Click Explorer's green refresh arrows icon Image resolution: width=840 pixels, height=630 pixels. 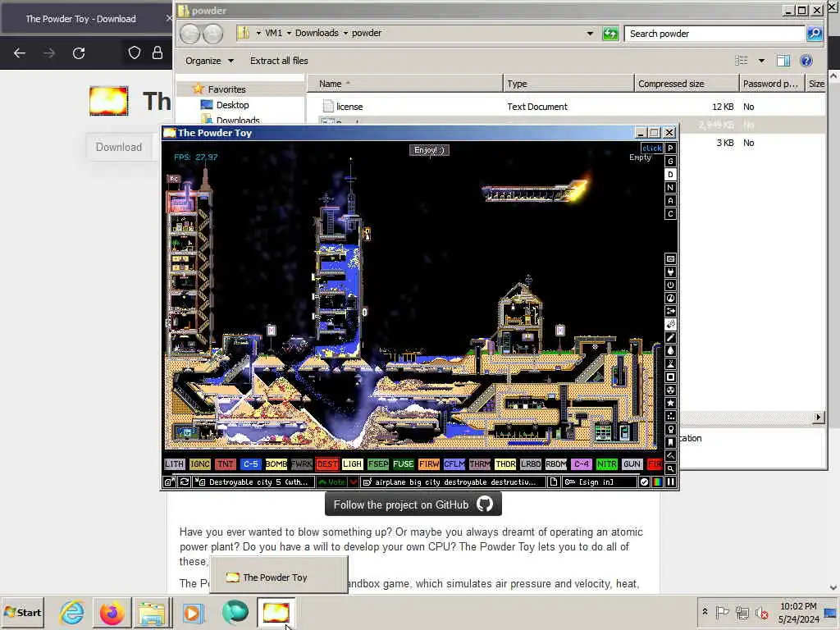point(610,33)
